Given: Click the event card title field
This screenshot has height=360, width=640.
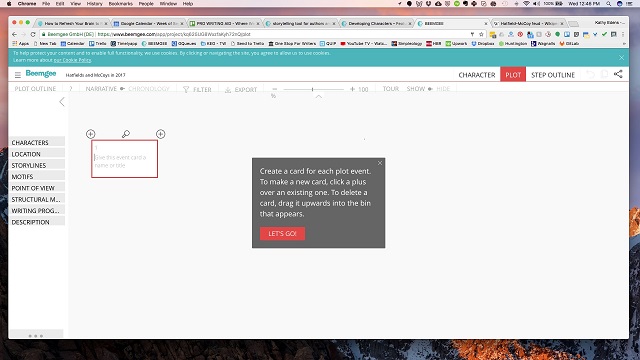Looking at the screenshot, I should 124,161.
